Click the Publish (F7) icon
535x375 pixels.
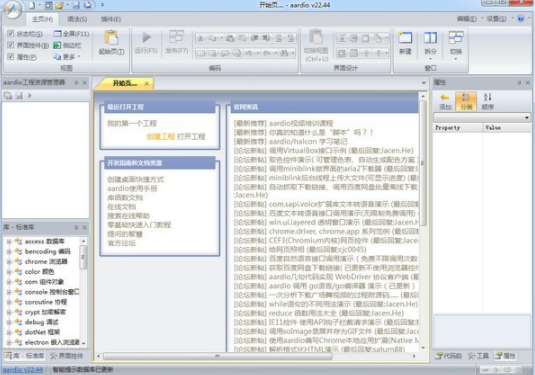point(176,37)
